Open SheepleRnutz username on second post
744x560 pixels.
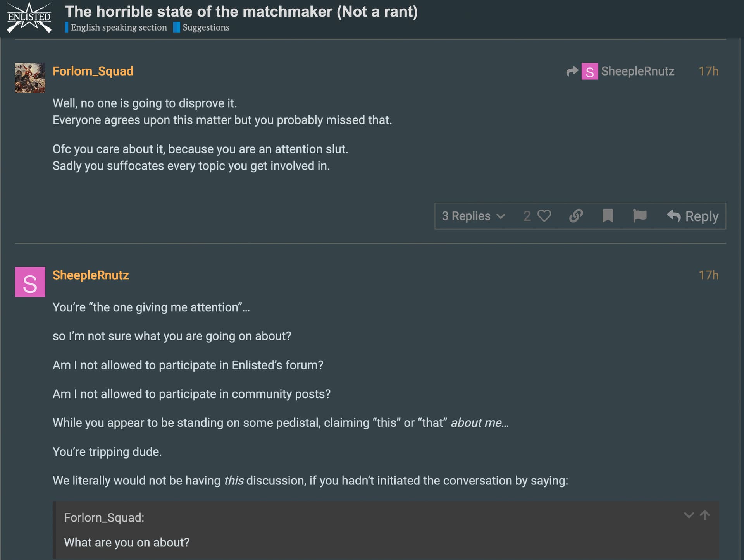click(x=91, y=275)
